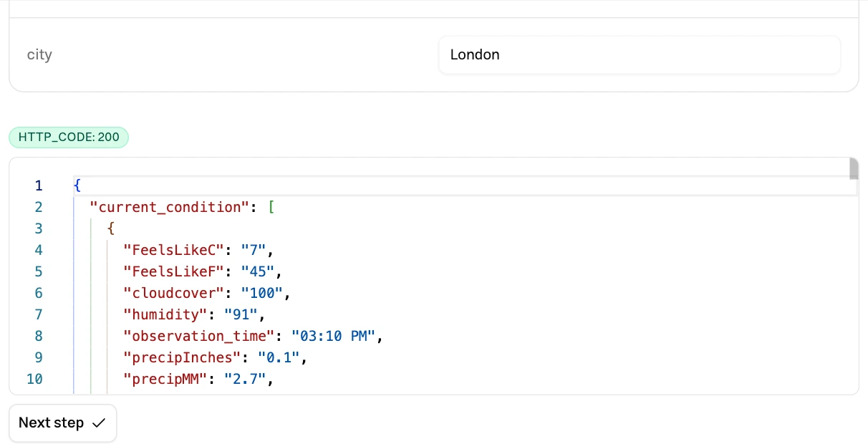The width and height of the screenshot is (868, 444).
Task: Click line number 5 in the gutter
Action: 39,272
